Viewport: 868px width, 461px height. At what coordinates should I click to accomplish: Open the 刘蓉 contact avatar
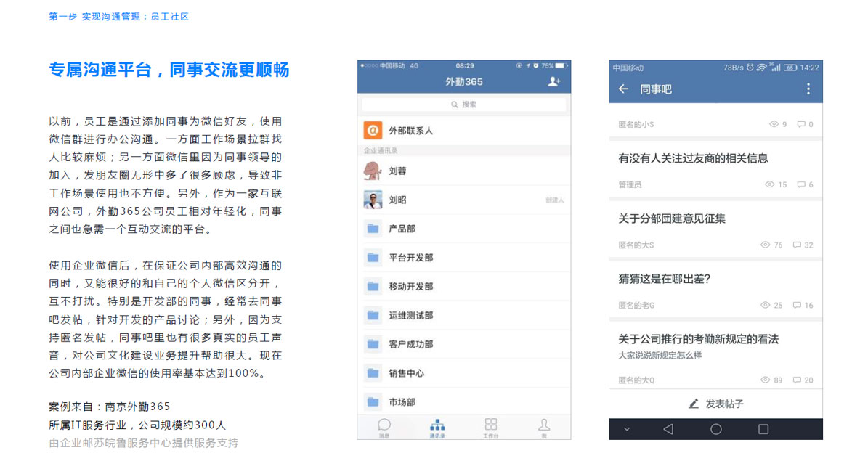point(373,171)
